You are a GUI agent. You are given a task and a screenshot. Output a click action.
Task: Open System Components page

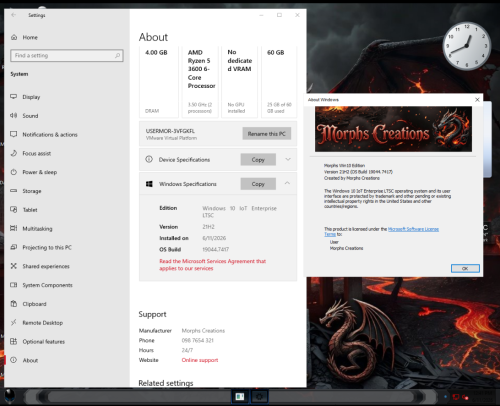(47, 285)
